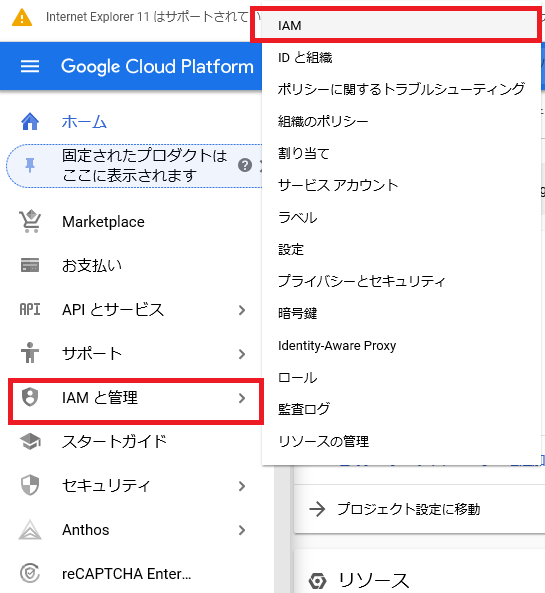Open サービス アカウント menu entry
Screen dimensions: 545x593
click(x=401, y=185)
